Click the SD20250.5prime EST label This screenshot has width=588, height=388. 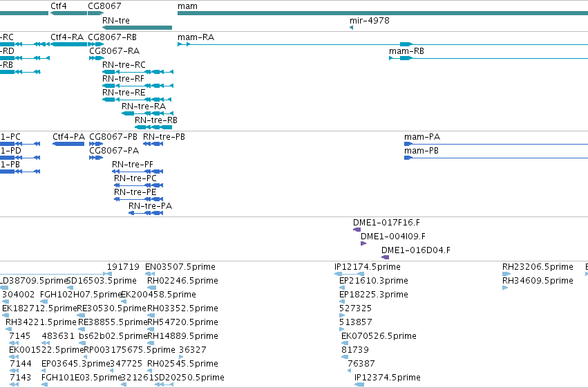coord(189,378)
